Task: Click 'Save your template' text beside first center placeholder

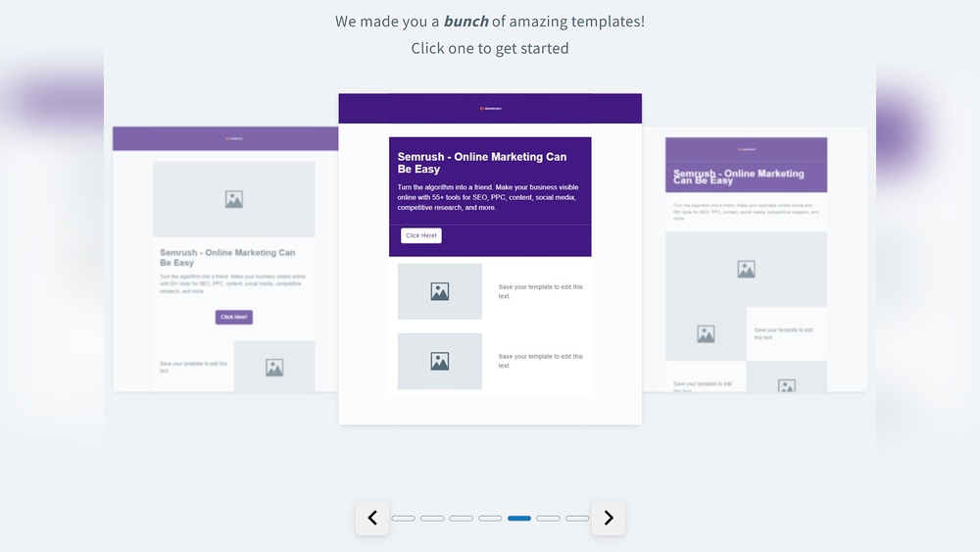Action: click(x=540, y=291)
